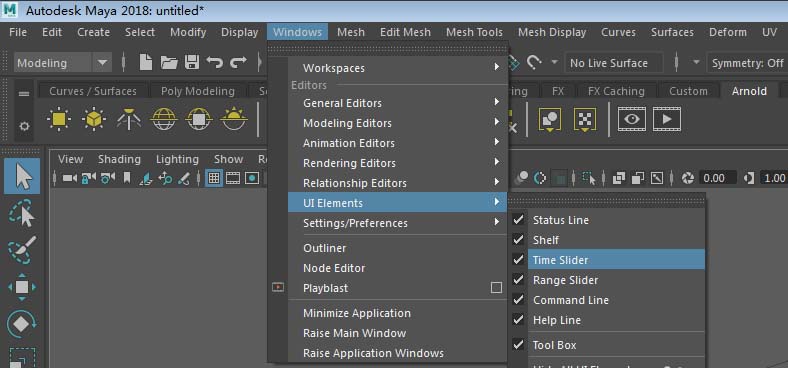Open the shelf settings gear icon

coord(24,126)
